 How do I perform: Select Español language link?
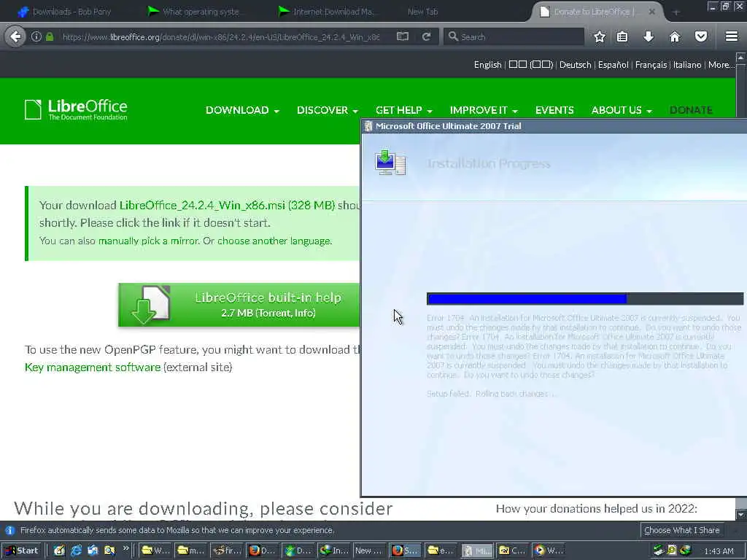pyautogui.click(x=613, y=65)
